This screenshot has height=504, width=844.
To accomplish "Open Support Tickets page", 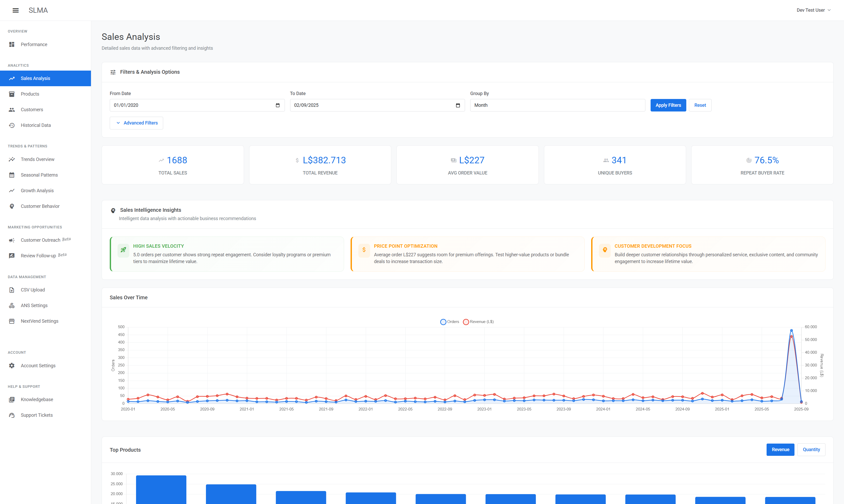I will pyautogui.click(x=46, y=415).
